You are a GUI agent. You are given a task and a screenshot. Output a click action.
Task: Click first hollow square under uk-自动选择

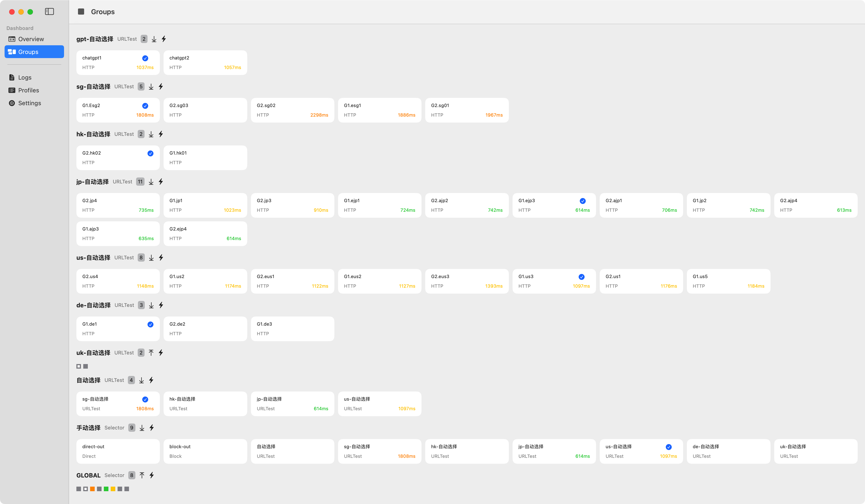point(79,366)
